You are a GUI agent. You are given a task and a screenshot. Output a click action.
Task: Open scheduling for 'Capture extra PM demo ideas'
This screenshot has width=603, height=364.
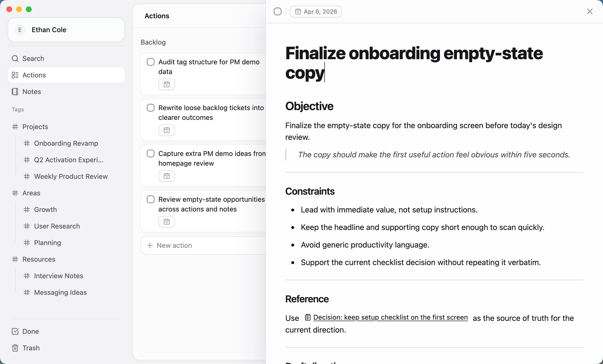[166, 176]
